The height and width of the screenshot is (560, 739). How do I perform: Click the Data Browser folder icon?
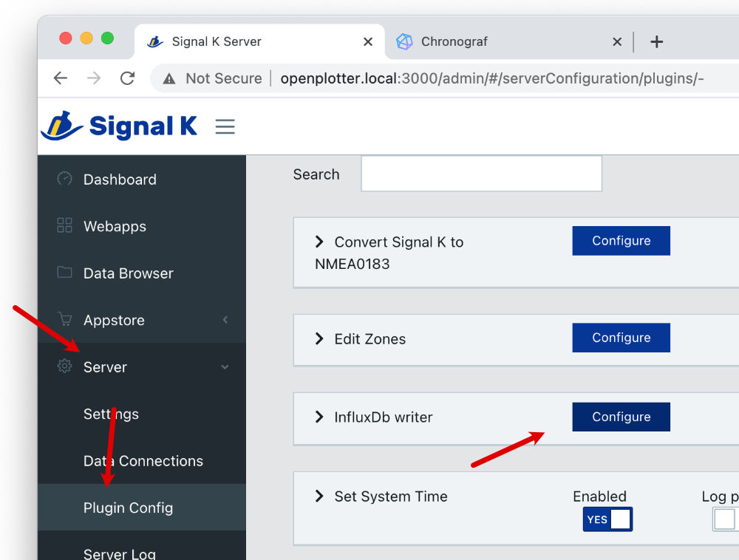[x=65, y=273]
